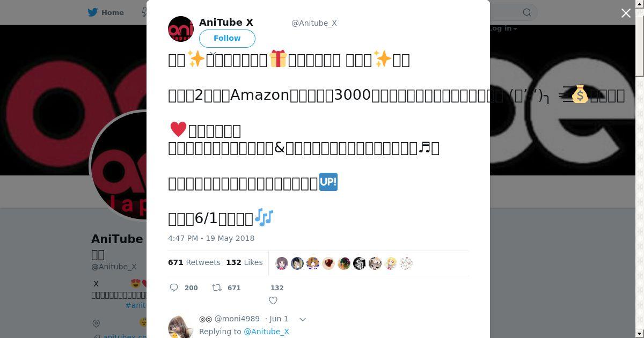Open the tweet options chevron by the Follow button
This screenshot has height=338, width=644.
point(213,54)
